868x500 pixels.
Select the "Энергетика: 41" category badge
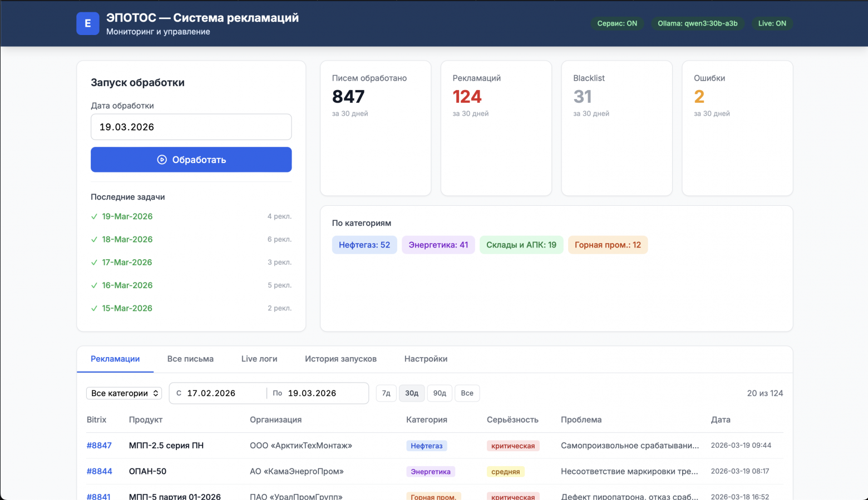point(438,245)
